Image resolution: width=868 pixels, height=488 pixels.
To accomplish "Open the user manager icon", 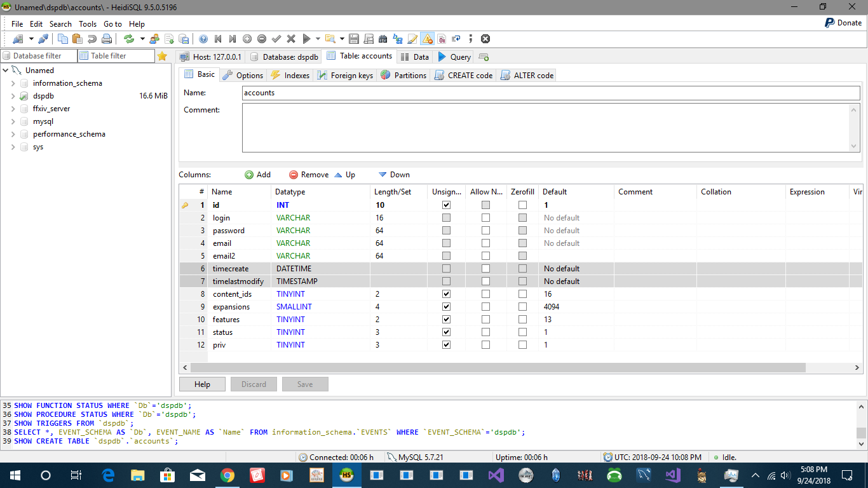I will tap(154, 39).
